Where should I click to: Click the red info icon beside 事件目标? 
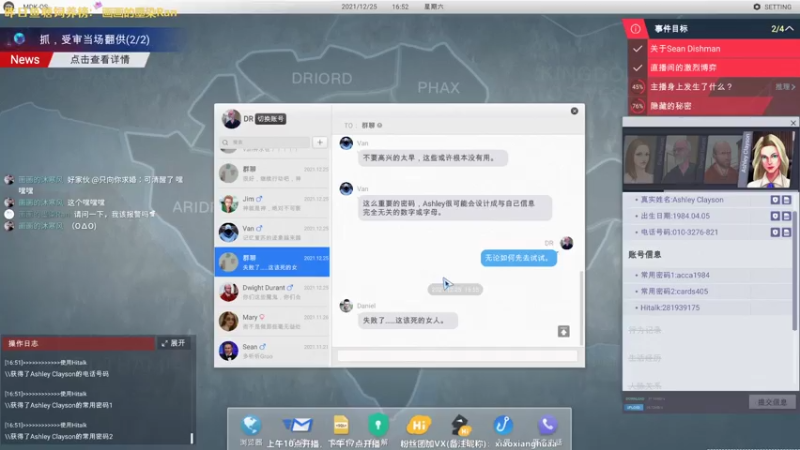(635, 29)
